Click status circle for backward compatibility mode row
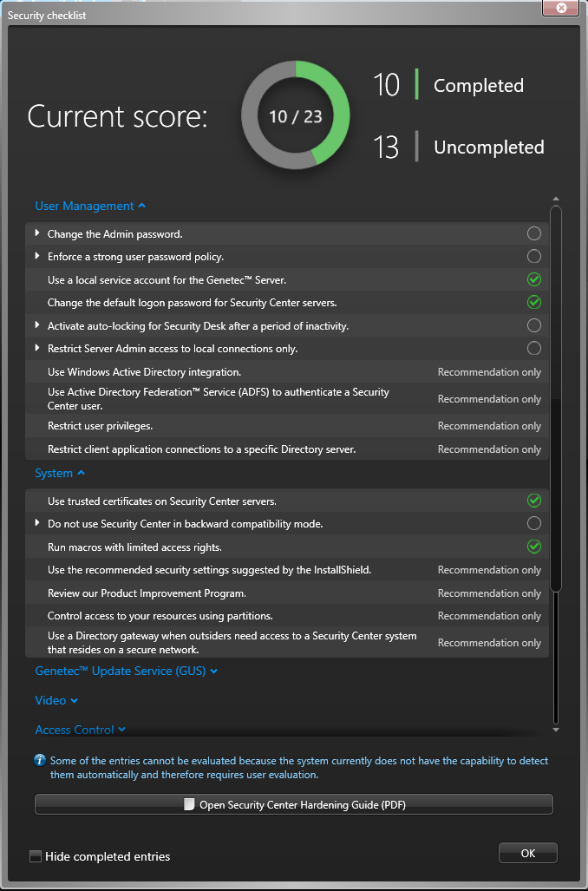Viewport: 588px width, 891px height. click(x=534, y=523)
